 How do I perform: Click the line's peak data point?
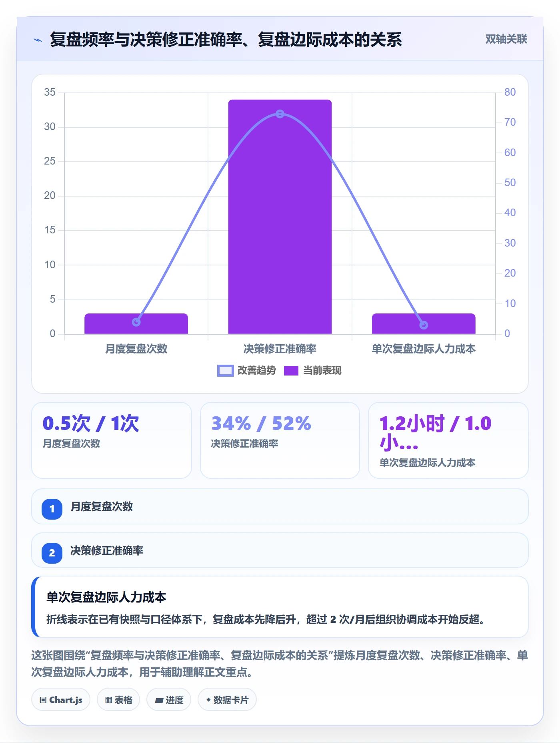(x=280, y=114)
